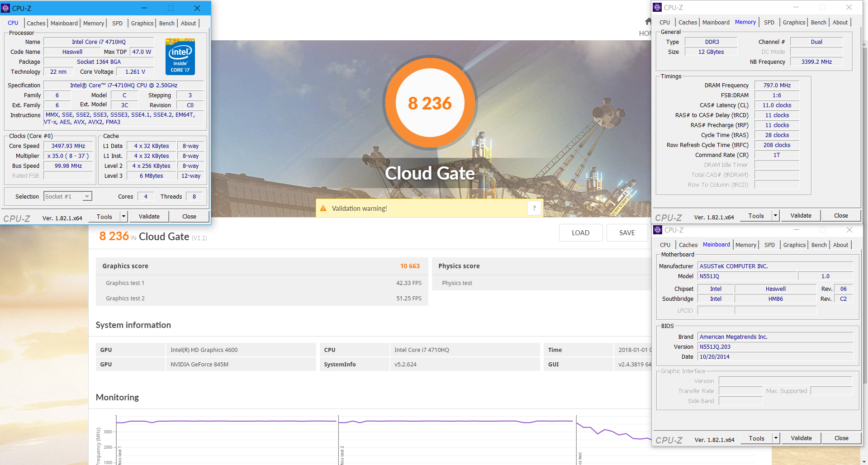Open the Graphics tab in the left CPU-Z window
Image resolution: width=868 pixels, height=465 pixels.
tap(142, 23)
